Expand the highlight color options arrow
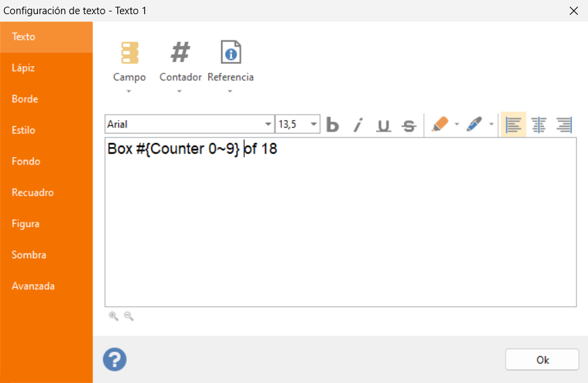Screen dimensions: 588x383 pos(457,124)
